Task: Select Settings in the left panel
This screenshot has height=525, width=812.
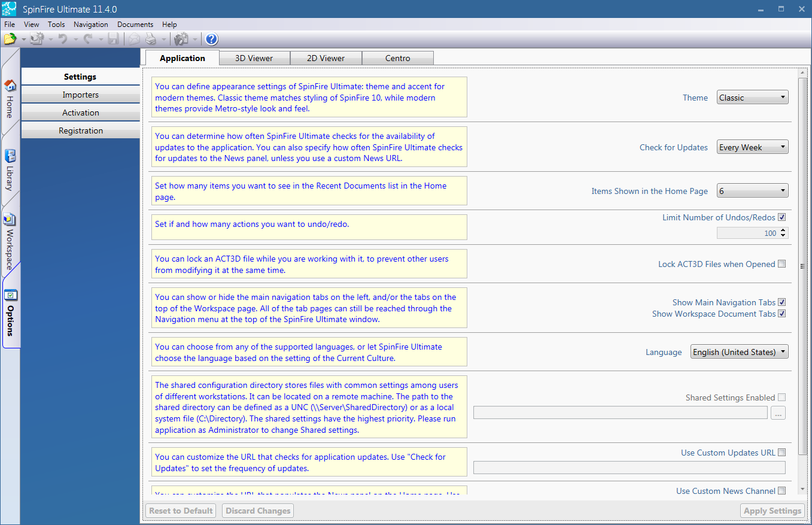Action: (x=80, y=77)
